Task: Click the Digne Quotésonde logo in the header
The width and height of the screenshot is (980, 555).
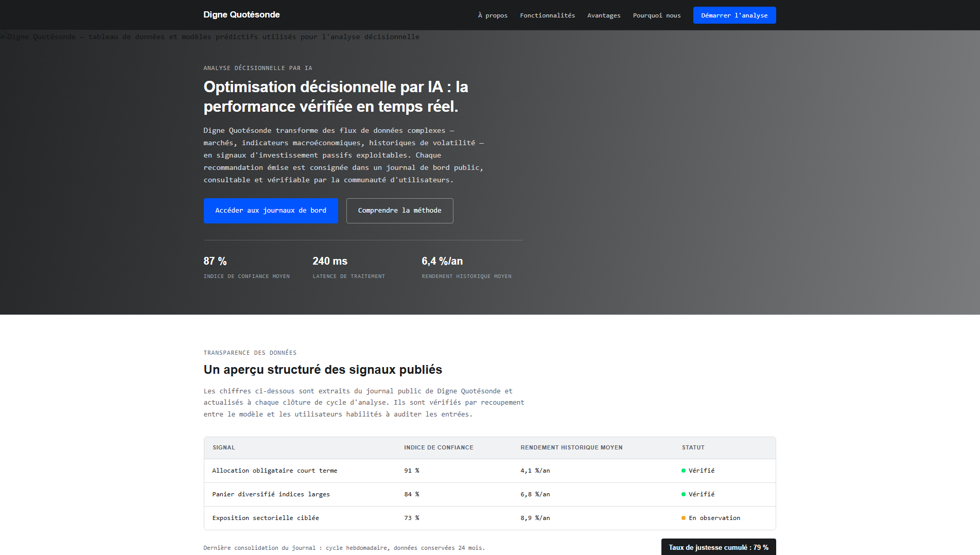Action: pos(241,15)
